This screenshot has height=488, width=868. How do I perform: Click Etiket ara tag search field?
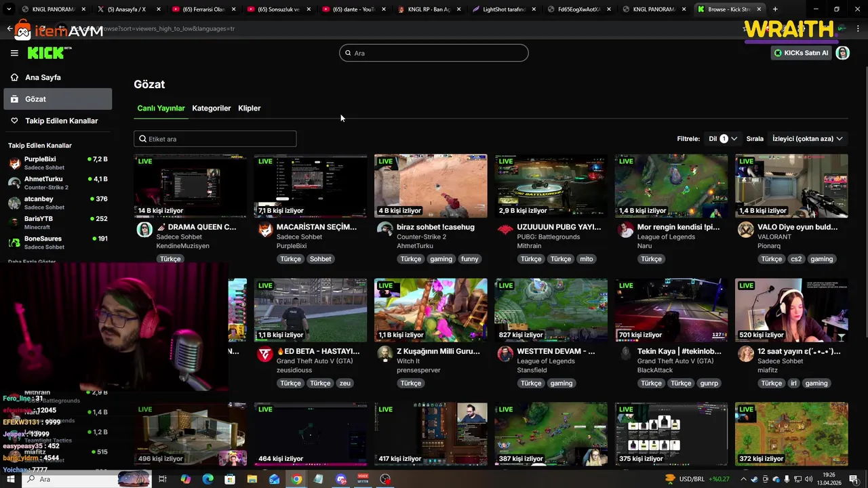[x=215, y=139]
